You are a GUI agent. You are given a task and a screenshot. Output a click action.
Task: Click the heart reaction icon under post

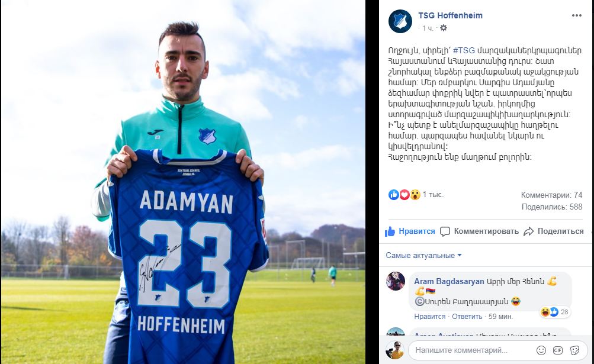coord(404,195)
